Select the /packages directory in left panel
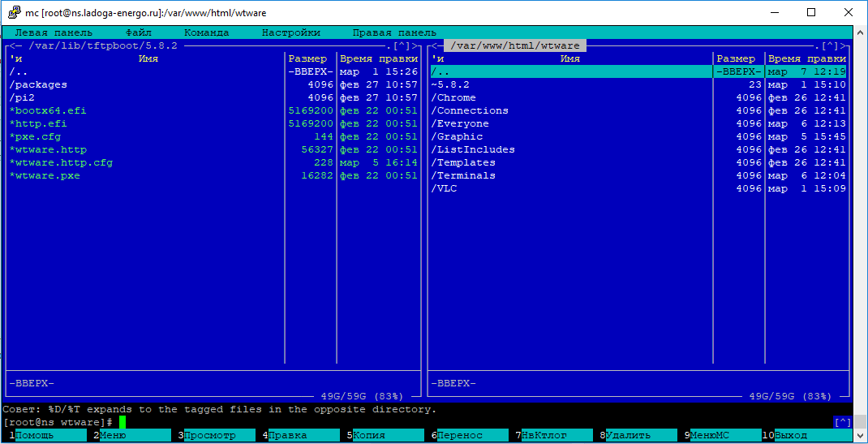868x444 pixels. pyautogui.click(x=38, y=84)
